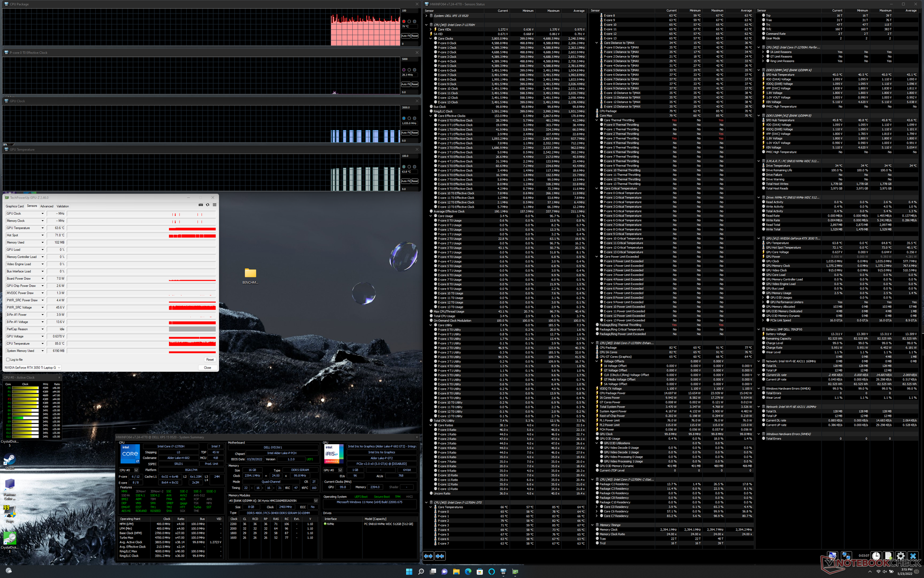Click HWiNFO settings gear icon
924x578 pixels.
(900, 556)
